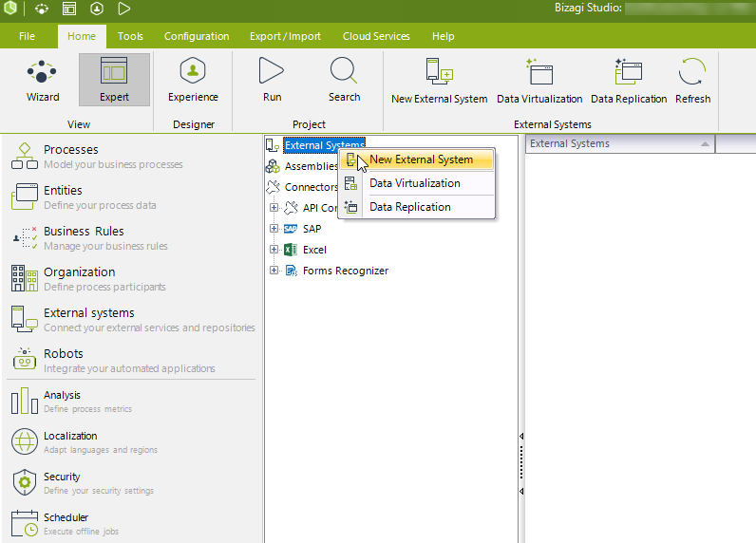Viewport: 756px width, 543px height.
Task: Open the File menu
Action: tap(27, 36)
